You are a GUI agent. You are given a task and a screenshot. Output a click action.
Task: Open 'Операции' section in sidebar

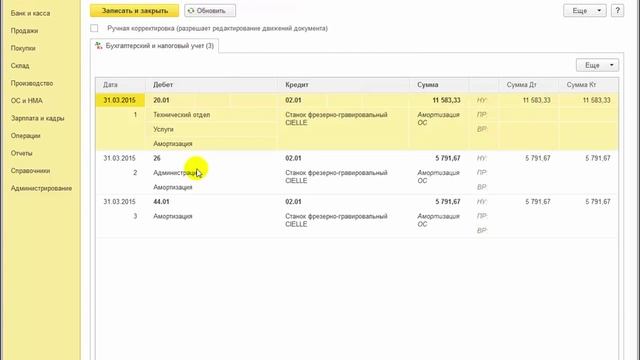25,136
